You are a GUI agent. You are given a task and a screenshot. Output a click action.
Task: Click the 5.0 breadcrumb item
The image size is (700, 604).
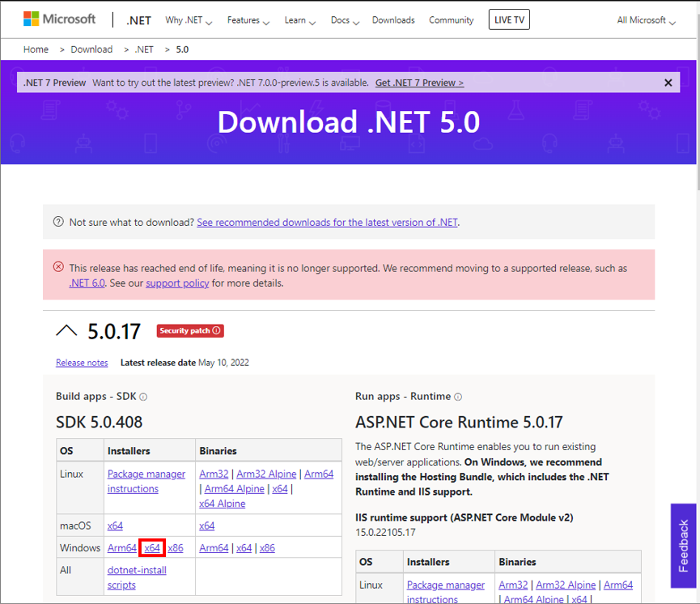click(x=182, y=49)
